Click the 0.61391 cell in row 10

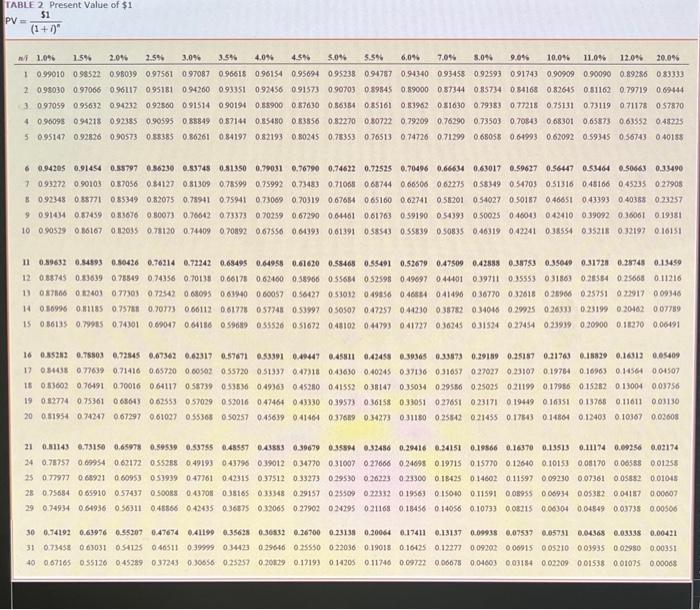point(342,231)
